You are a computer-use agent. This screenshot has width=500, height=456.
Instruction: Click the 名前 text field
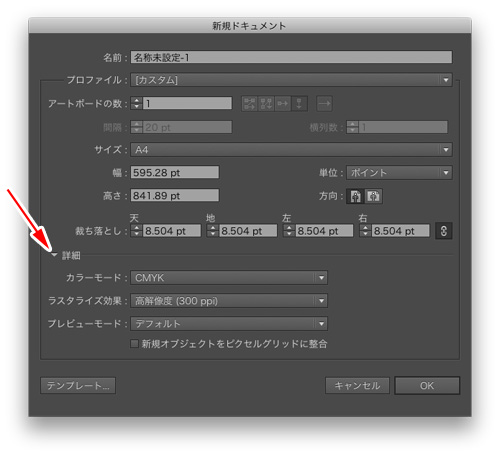pos(291,57)
